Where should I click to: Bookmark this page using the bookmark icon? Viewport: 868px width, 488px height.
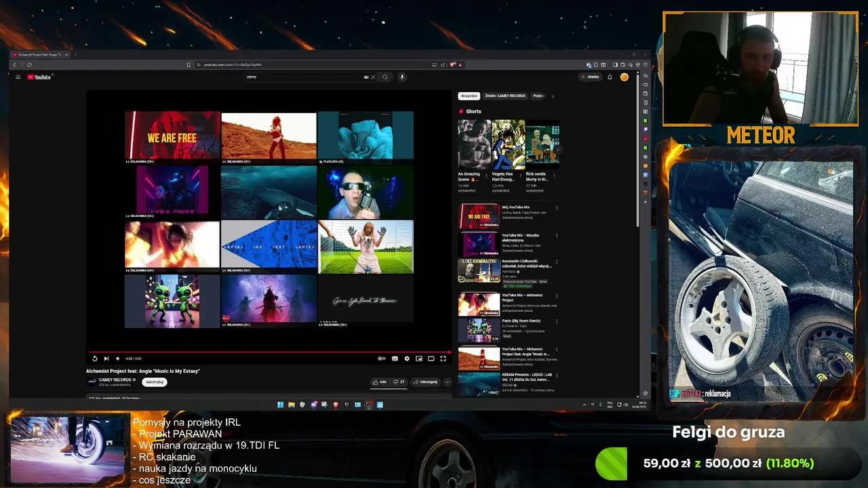[189, 64]
